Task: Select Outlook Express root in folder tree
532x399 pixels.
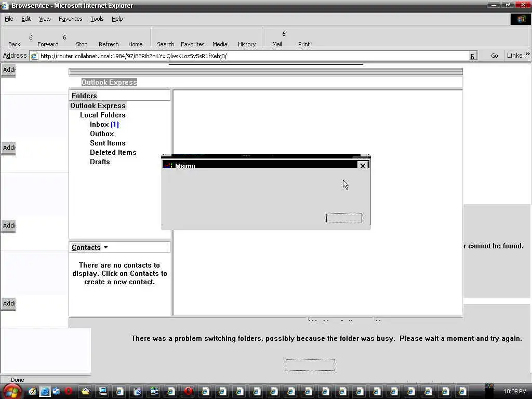Action: [98, 105]
